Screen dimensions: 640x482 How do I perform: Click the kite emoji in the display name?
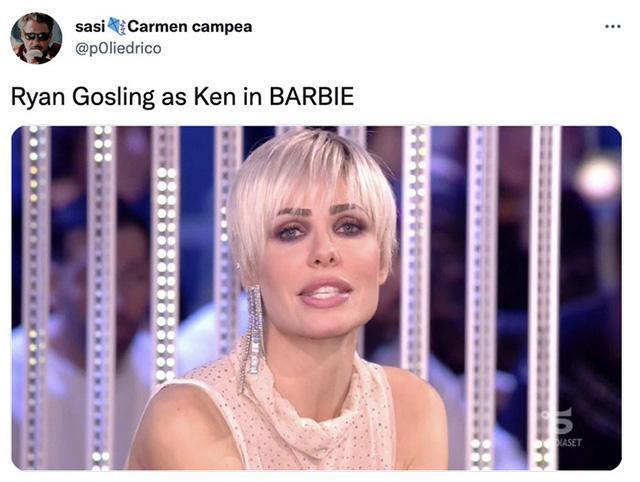pyautogui.click(x=117, y=27)
